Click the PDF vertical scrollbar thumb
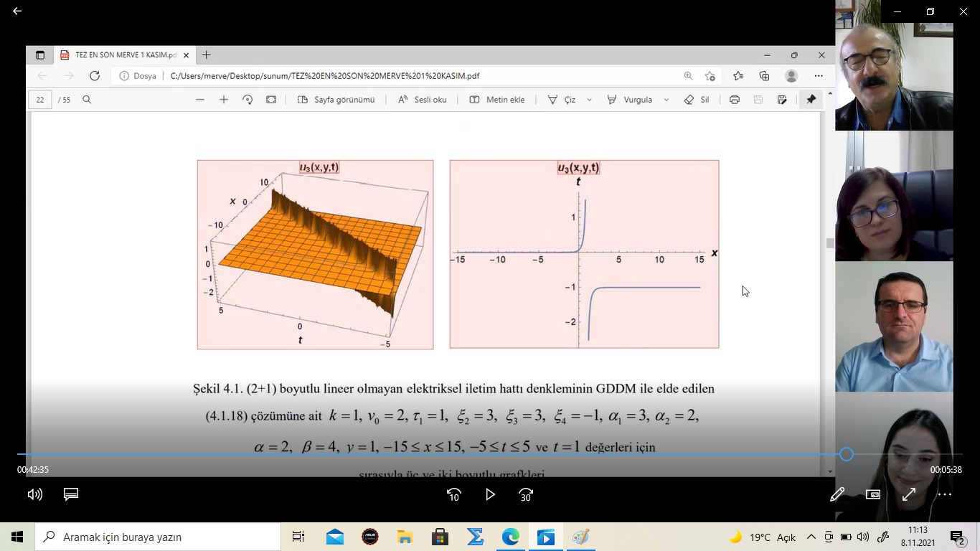This screenshot has width=980, height=551. (831, 243)
